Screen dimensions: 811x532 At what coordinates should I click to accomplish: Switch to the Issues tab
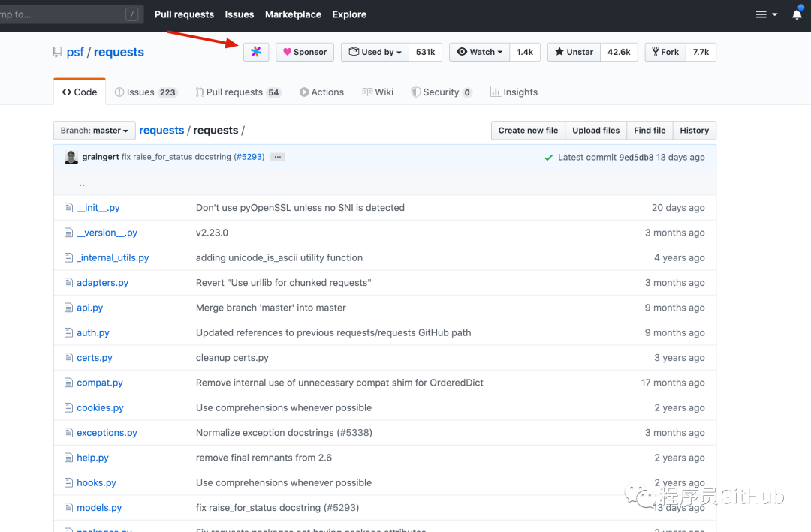click(x=146, y=92)
